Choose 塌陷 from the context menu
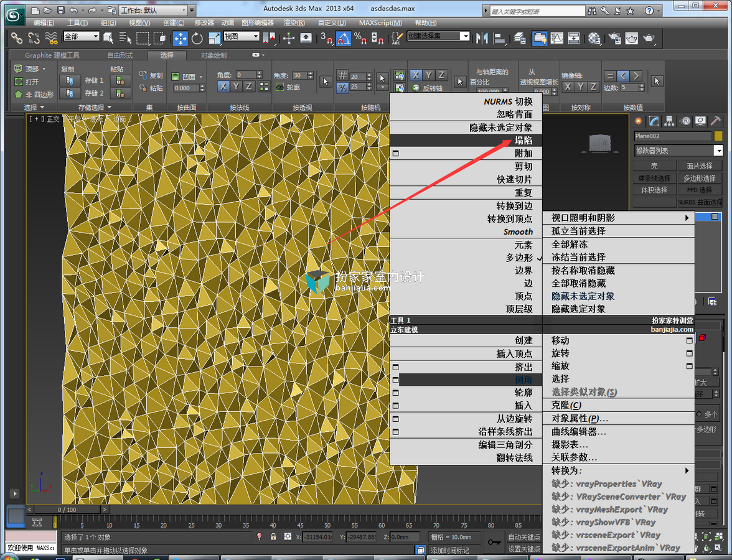 [x=466, y=141]
